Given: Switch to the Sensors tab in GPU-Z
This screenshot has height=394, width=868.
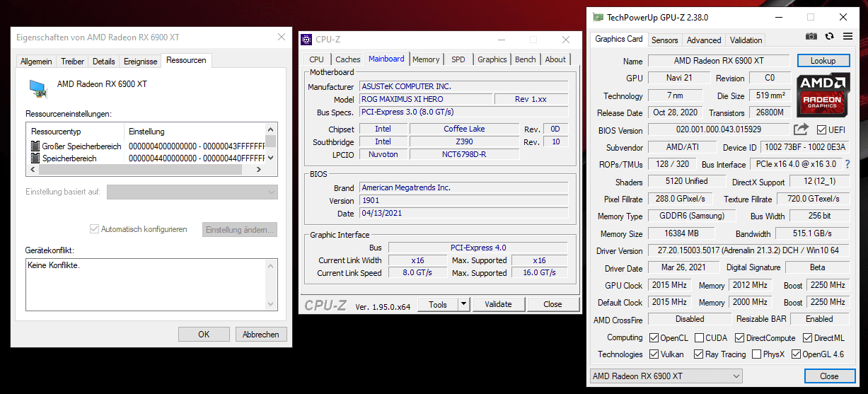Looking at the screenshot, I should click(664, 40).
